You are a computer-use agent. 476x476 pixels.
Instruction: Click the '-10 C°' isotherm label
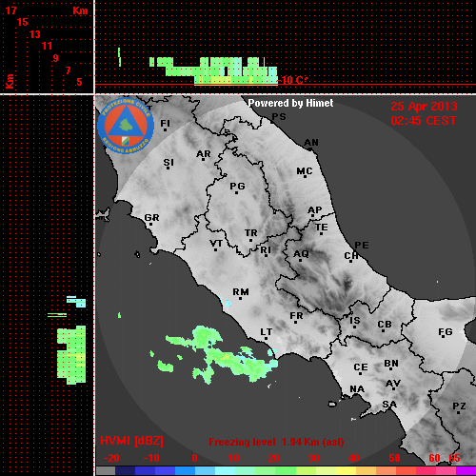click(x=293, y=80)
